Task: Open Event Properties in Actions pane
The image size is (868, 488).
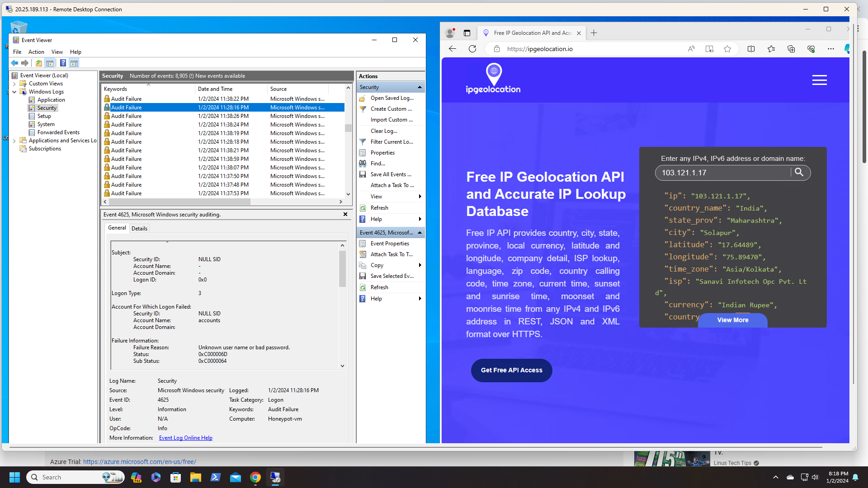Action: click(x=389, y=244)
